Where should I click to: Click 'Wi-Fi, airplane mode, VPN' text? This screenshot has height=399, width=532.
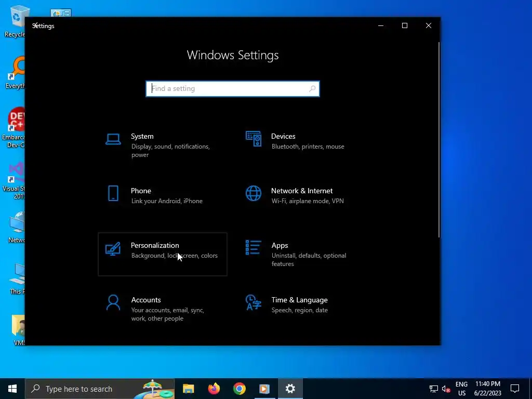tap(308, 201)
